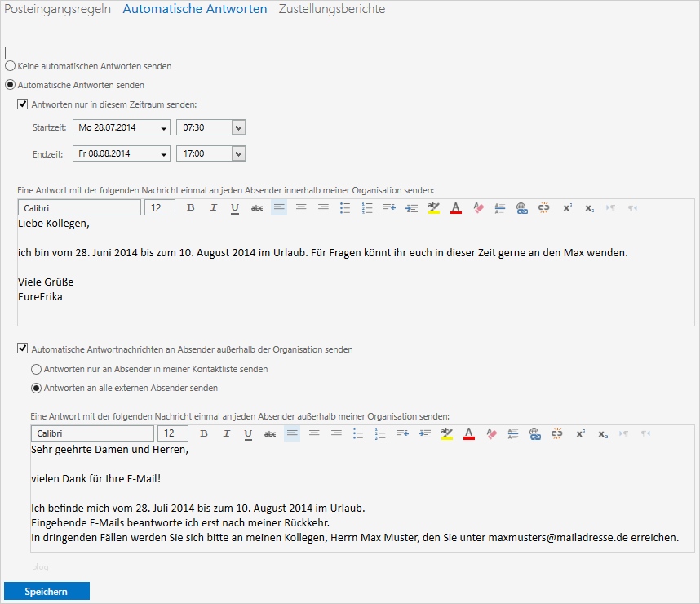This screenshot has height=604, width=700.
Task: Switch to Posteingangsregeln tab
Action: click(x=57, y=9)
